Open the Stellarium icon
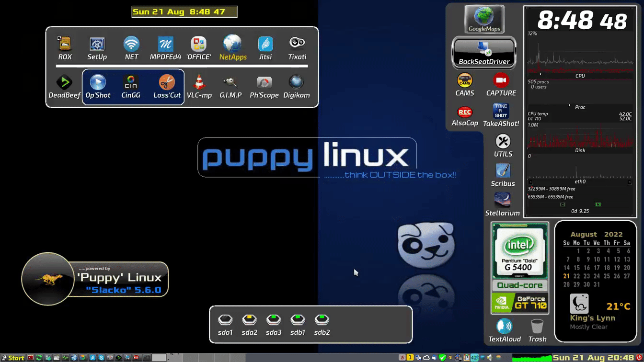The width and height of the screenshot is (644, 362). pos(503,204)
